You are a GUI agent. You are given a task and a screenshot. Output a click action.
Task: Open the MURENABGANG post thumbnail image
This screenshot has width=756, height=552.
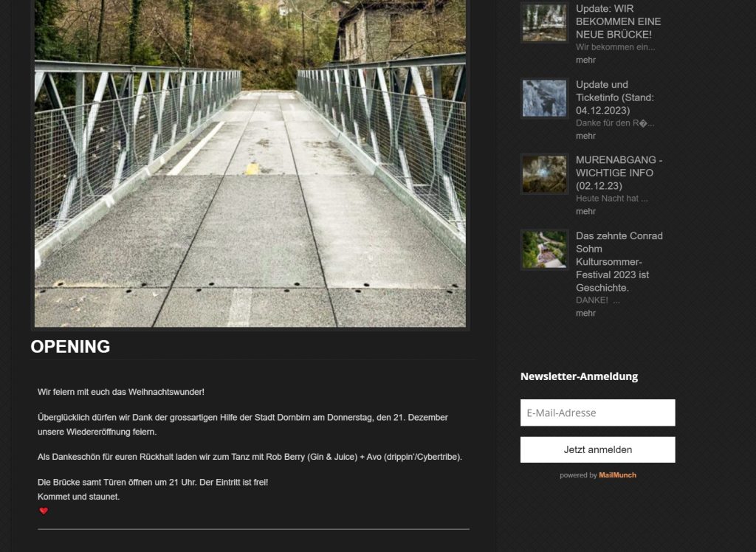pyautogui.click(x=544, y=174)
